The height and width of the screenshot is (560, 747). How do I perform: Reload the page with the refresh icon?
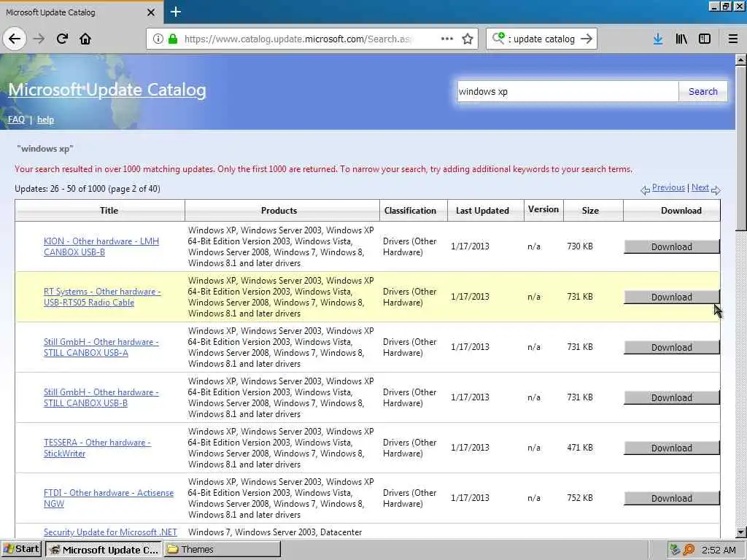tap(63, 39)
